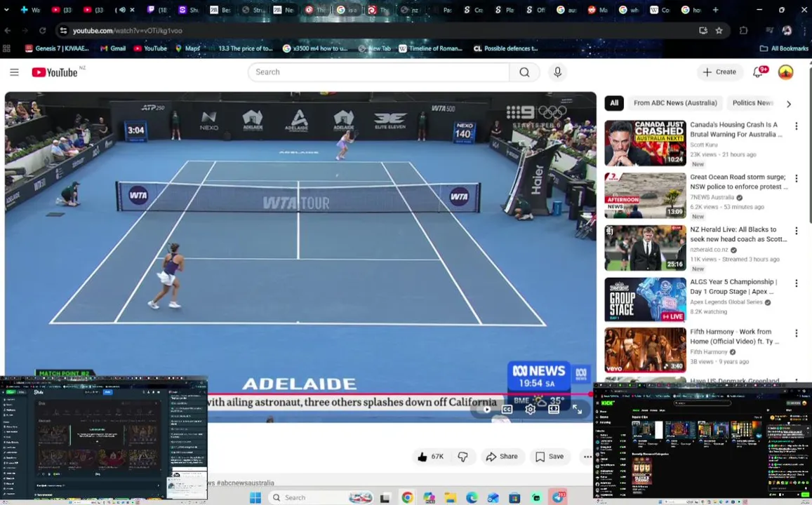The image size is (812, 505).
Task: Open the Possible defences t... bookmark
Action: click(x=506, y=48)
